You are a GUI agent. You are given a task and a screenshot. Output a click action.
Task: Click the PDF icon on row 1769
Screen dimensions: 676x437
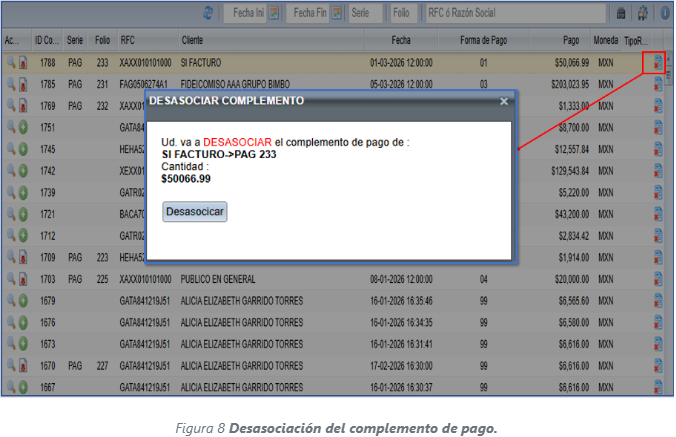click(22, 105)
